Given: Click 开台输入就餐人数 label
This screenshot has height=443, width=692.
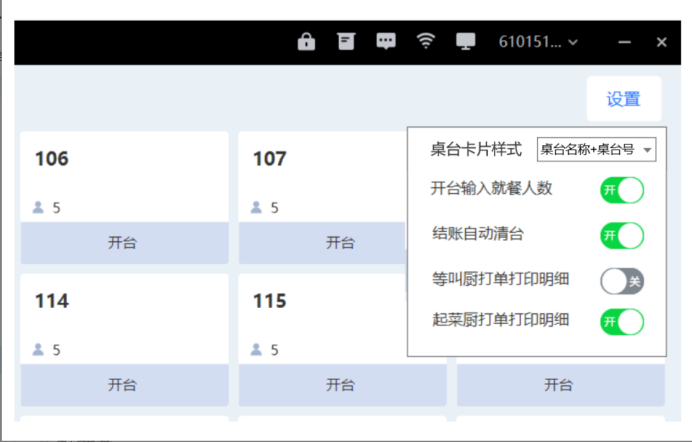Looking at the screenshot, I should (x=491, y=188).
